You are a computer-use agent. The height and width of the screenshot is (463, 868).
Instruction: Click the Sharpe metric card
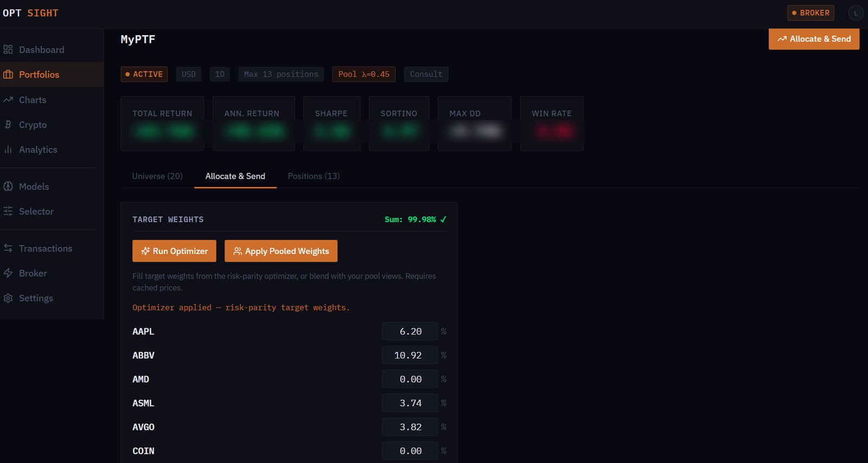pos(331,123)
